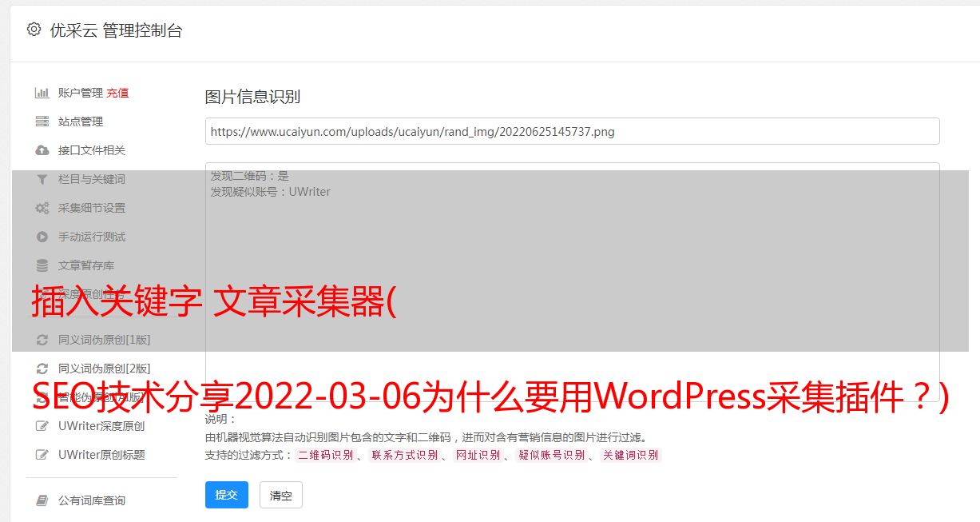Click inside the recognition result text area
The width and height of the screenshot is (980, 522).
572,282
